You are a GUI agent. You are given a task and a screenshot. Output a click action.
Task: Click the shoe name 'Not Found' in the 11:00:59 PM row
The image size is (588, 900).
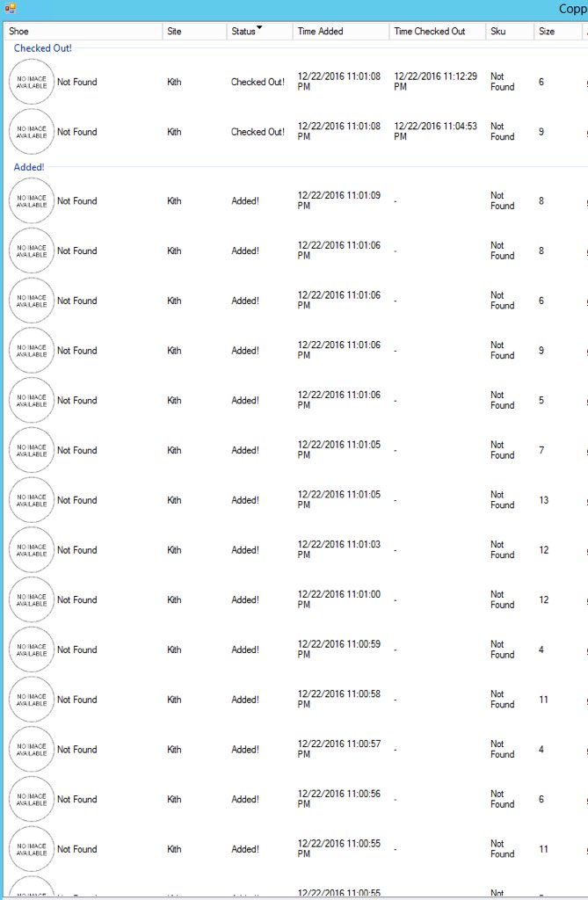pos(77,650)
